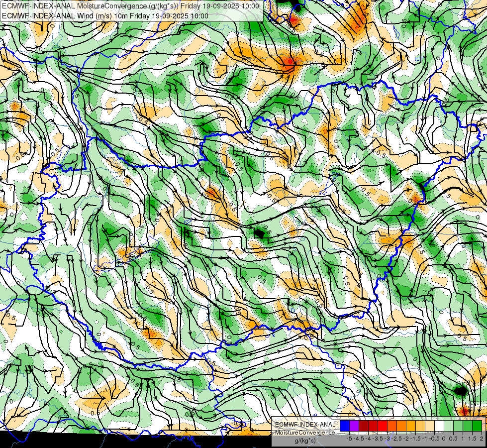Click the MoistureConvergence title line at top

(130, 6)
